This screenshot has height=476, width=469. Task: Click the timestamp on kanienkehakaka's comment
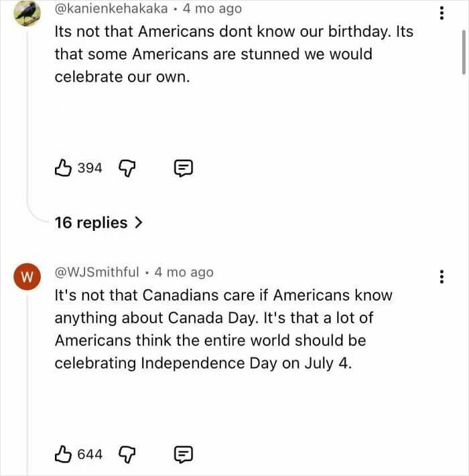[212, 9]
